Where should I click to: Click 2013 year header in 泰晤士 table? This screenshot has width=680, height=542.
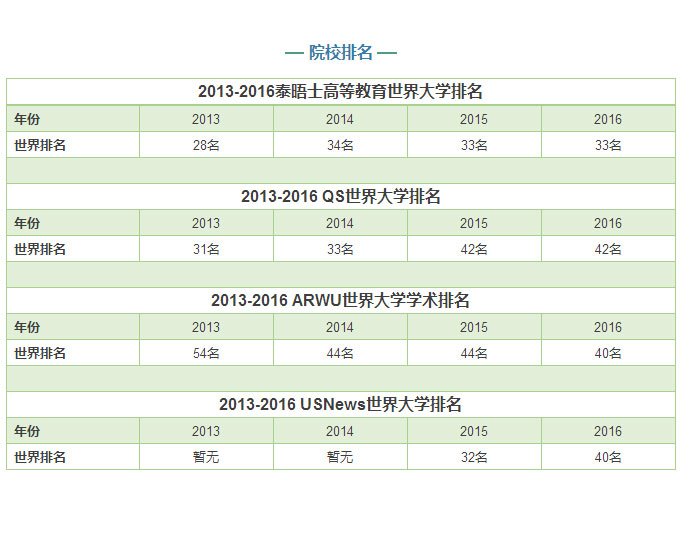tap(206, 119)
